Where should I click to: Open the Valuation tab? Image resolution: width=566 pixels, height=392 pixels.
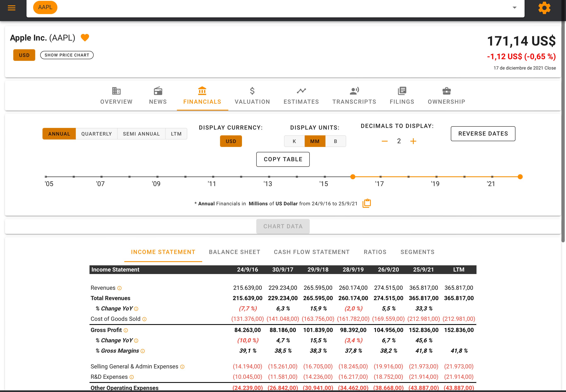tap(252, 96)
